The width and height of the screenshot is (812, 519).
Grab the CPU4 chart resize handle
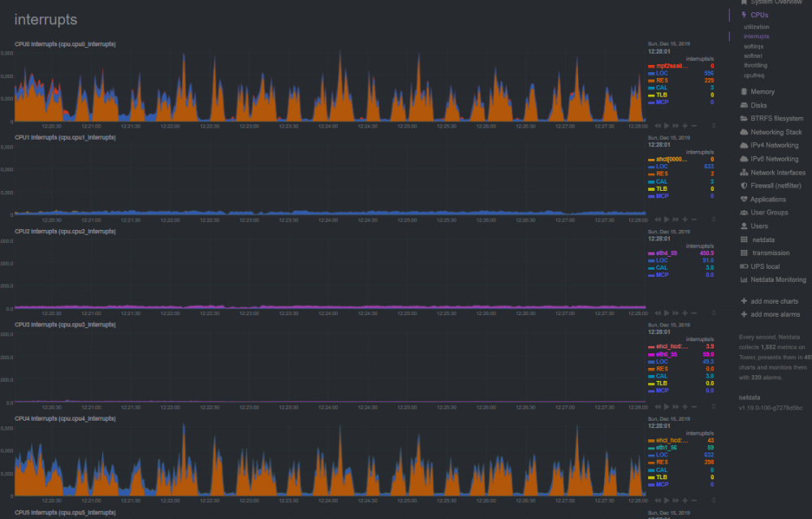pyautogui.click(x=713, y=500)
